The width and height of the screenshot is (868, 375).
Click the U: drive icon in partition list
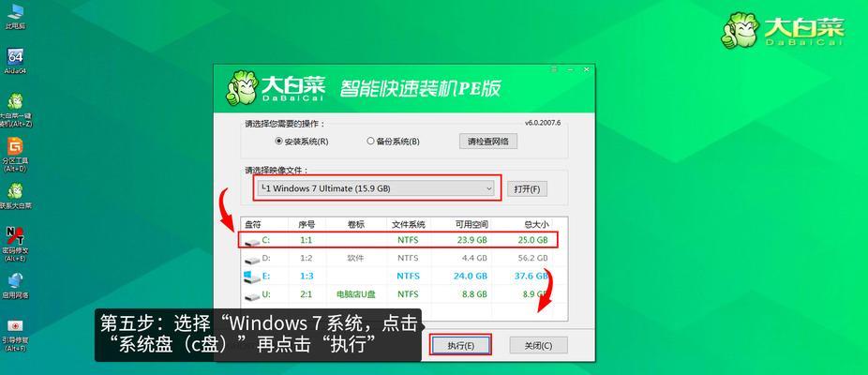point(252,295)
